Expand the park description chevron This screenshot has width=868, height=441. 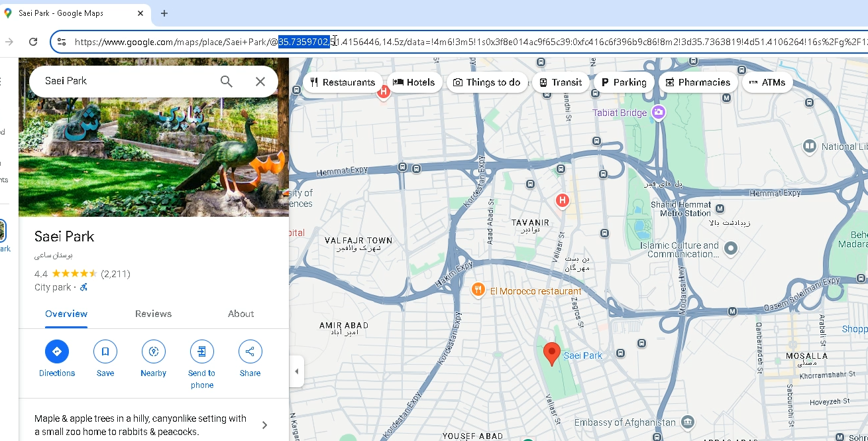[264, 425]
